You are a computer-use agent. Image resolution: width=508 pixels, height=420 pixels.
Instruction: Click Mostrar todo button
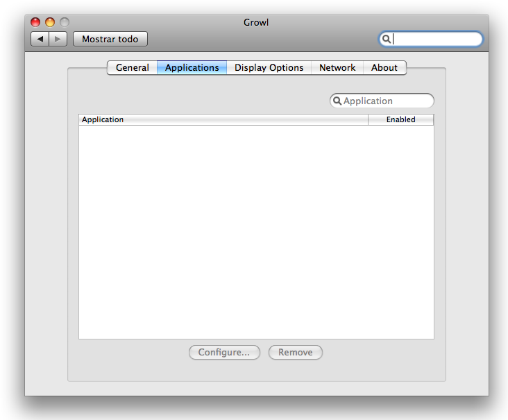point(110,39)
